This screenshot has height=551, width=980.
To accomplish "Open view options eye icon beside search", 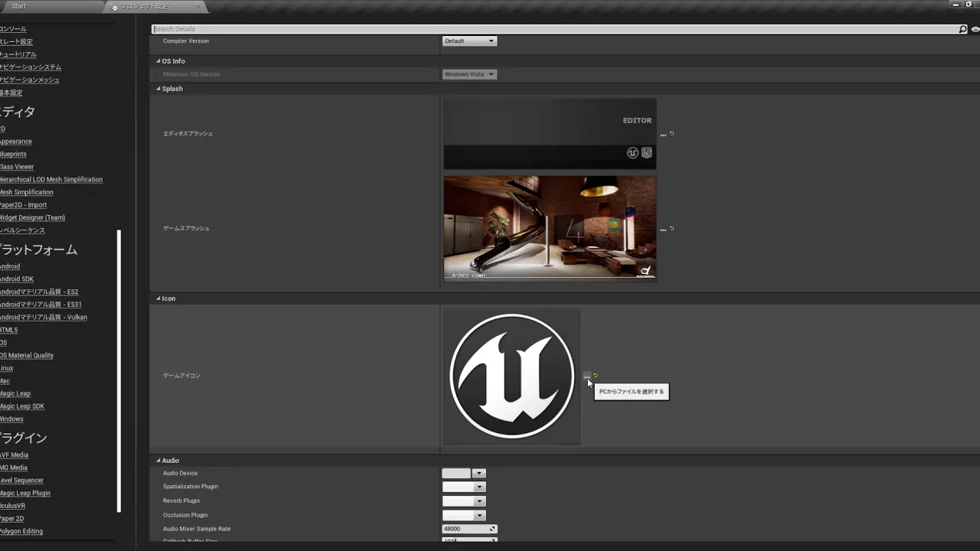I will (975, 29).
